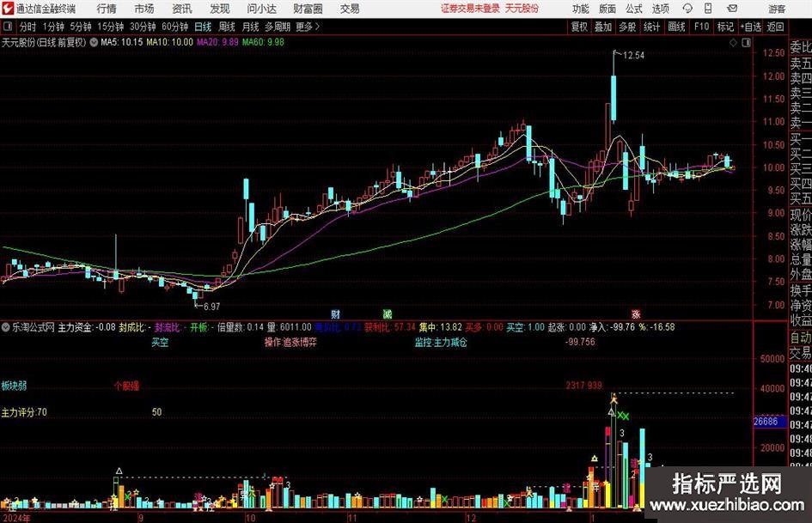The image size is (812, 523).
Task: Switch to the 周线 weekly period
Action: click(x=227, y=27)
